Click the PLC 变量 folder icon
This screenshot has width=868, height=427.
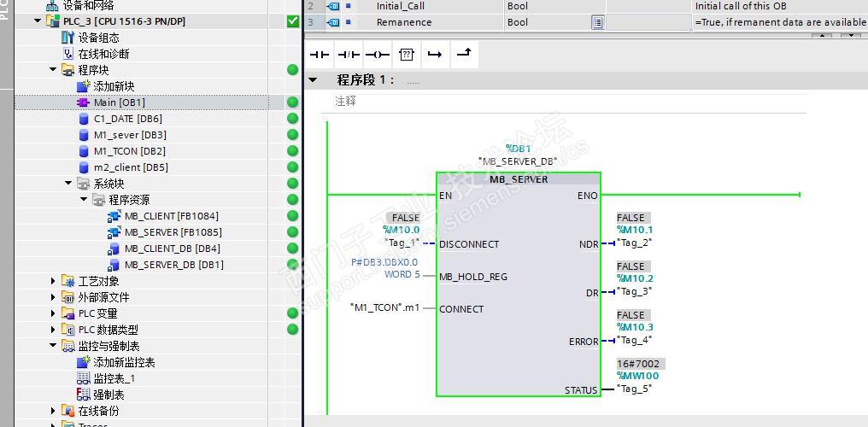(x=67, y=313)
